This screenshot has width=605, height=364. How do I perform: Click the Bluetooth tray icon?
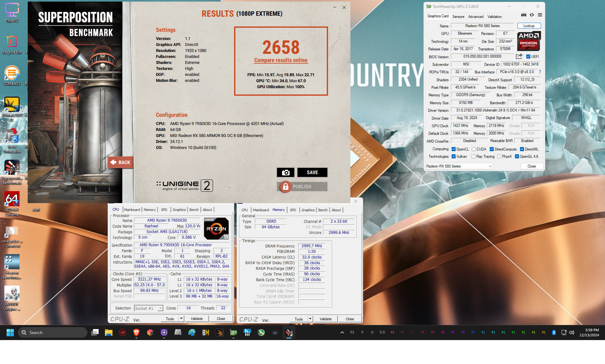pyautogui.click(x=554, y=333)
